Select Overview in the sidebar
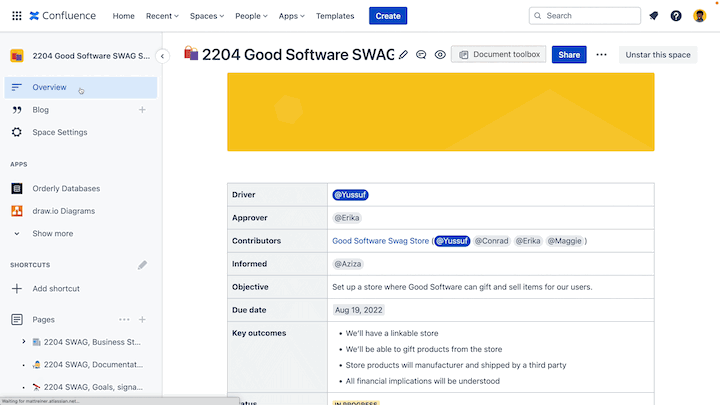This screenshot has width=720, height=405. pyautogui.click(x=81, y=87)
